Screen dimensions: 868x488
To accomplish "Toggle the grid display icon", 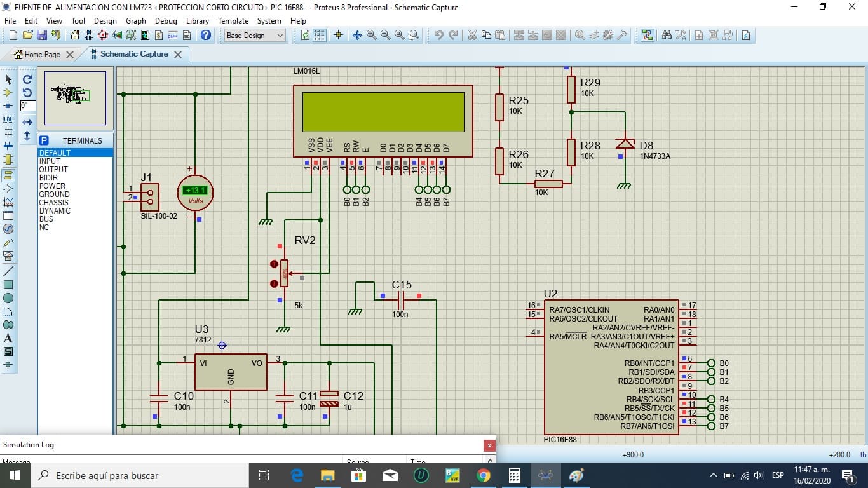I will (x=320, y=36).
